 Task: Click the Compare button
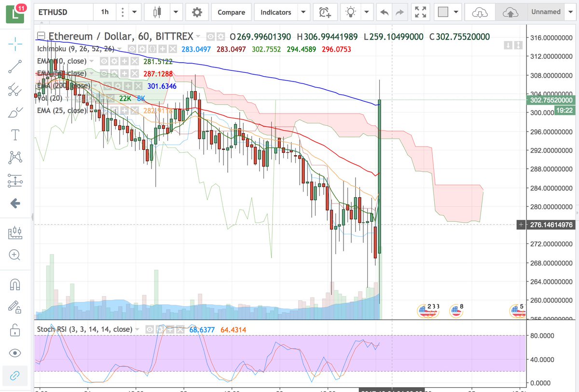point(231,12)
